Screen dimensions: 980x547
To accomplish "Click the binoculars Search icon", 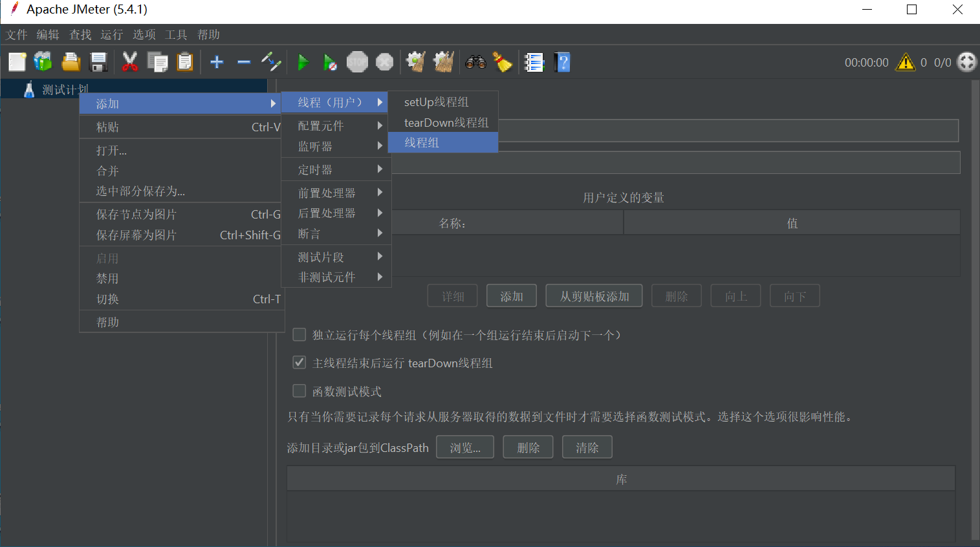I will (475, 62).
